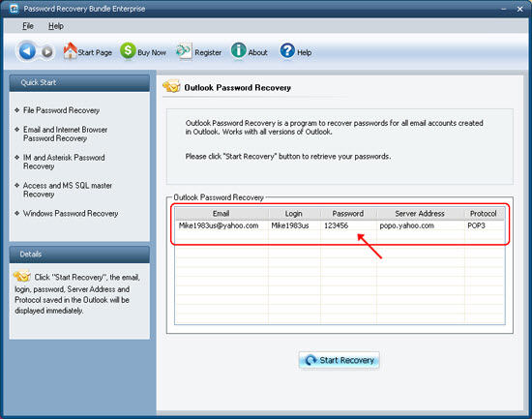The height and width of the screenshot is (419, 532).
Task: Select Access and MS SQL master Recovery
Action: coord(68,190)
